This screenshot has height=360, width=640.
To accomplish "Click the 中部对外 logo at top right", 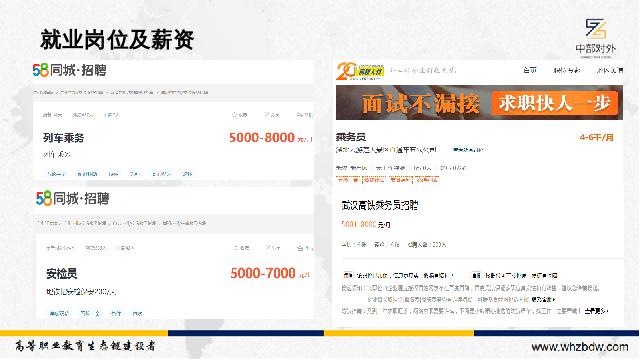I will 596,37.
